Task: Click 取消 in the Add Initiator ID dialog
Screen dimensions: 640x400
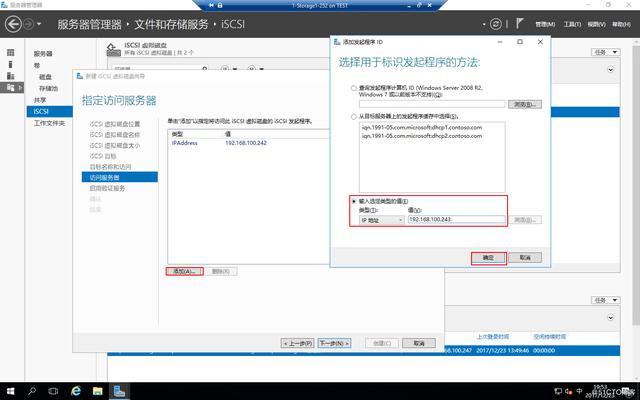Action: pyautogui.click(x=525, y=258)
